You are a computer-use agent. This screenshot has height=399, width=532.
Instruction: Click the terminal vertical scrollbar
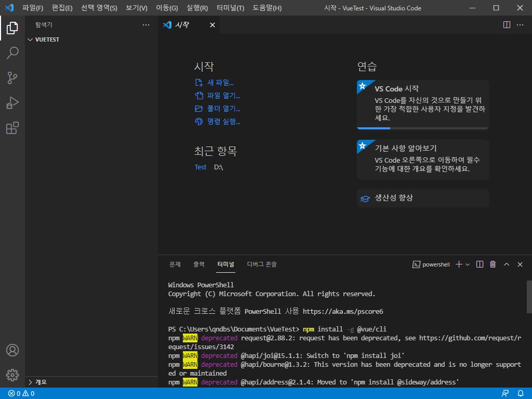pos(529,297)
